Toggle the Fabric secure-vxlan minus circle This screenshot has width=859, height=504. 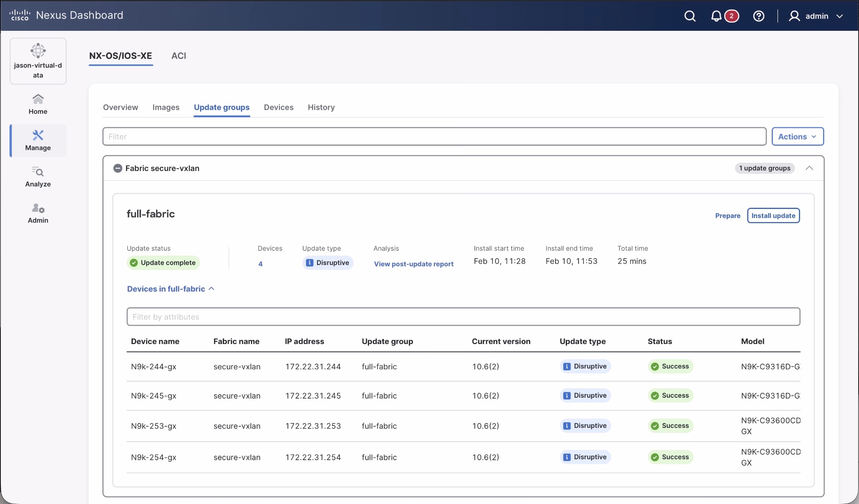point(117,168)
